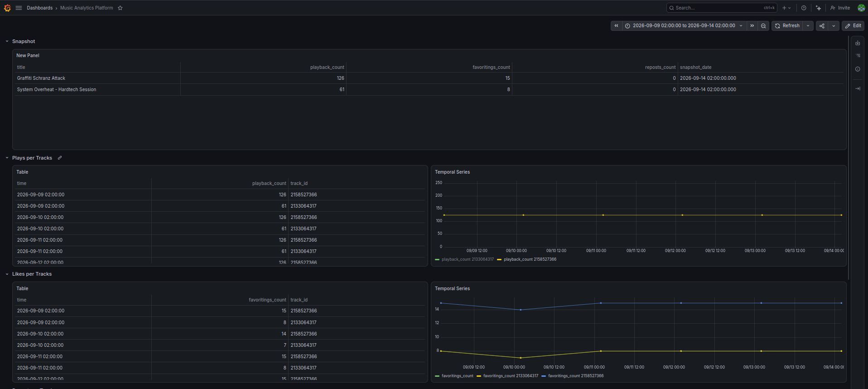Viewport: 868px width, 389px height.
Task: Sort by playback_count in Snapshot table
Action: point(327,67)
